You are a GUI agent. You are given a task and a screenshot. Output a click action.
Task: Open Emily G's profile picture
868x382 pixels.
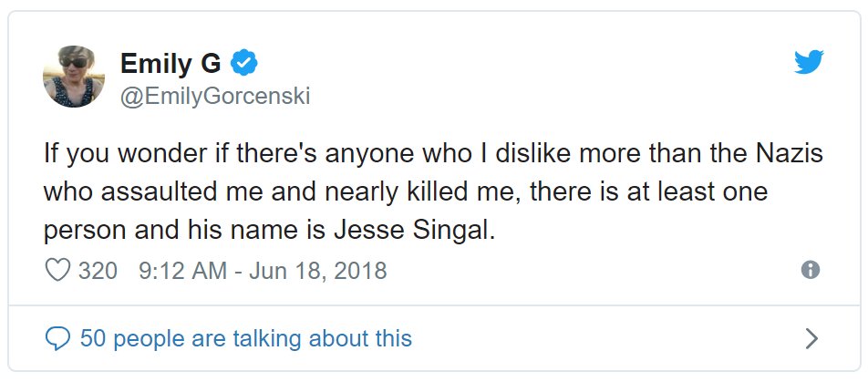coord(74,76)
